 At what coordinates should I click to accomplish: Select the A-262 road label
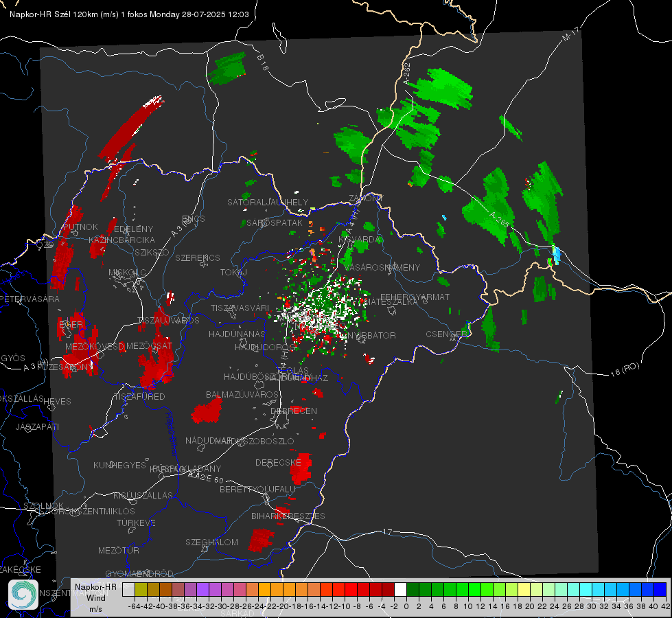(x=407, y=73)
